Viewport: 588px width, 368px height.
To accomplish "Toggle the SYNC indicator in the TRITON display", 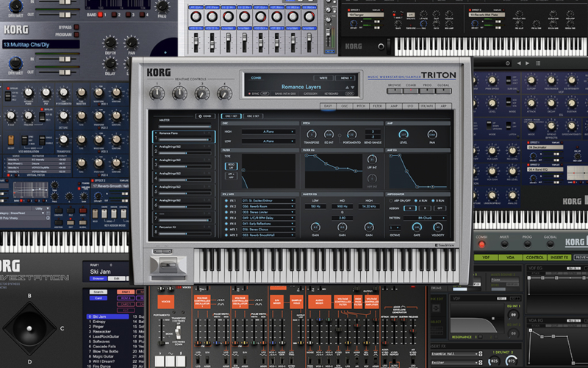I will click(x=249, y=93).
